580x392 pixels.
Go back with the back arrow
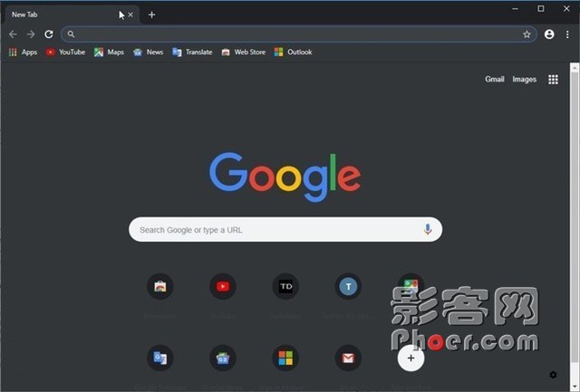(13, 34)
